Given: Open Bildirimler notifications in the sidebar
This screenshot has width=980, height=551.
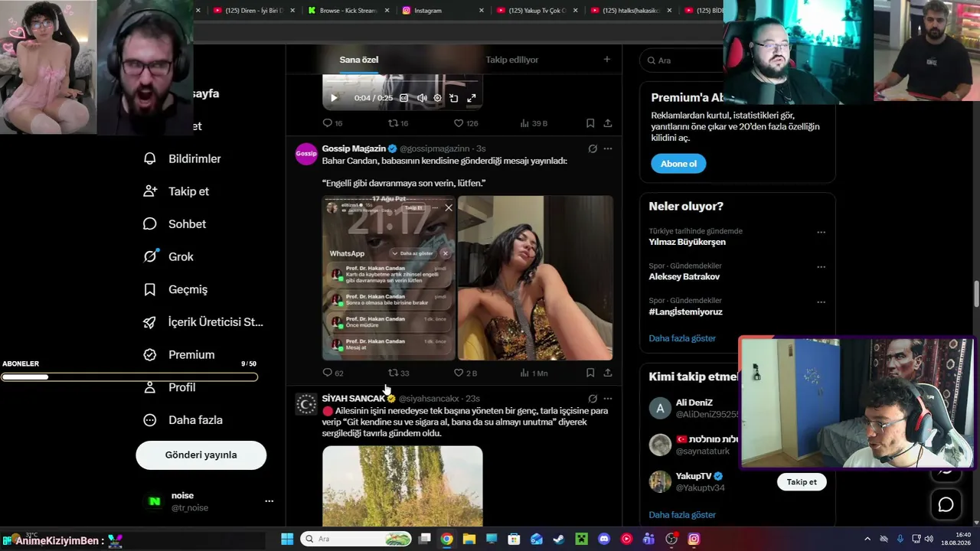Looking at the screenshot, I should point(182,158).
